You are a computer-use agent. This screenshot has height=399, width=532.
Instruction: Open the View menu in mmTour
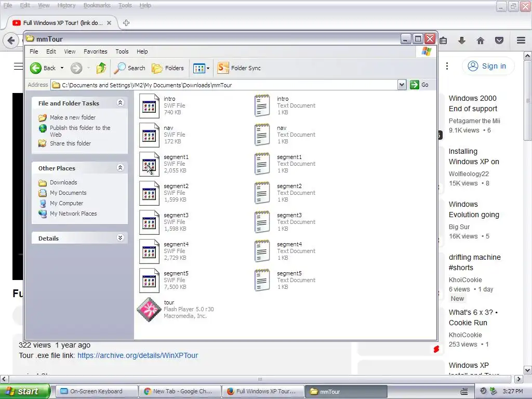pos(70,51)
